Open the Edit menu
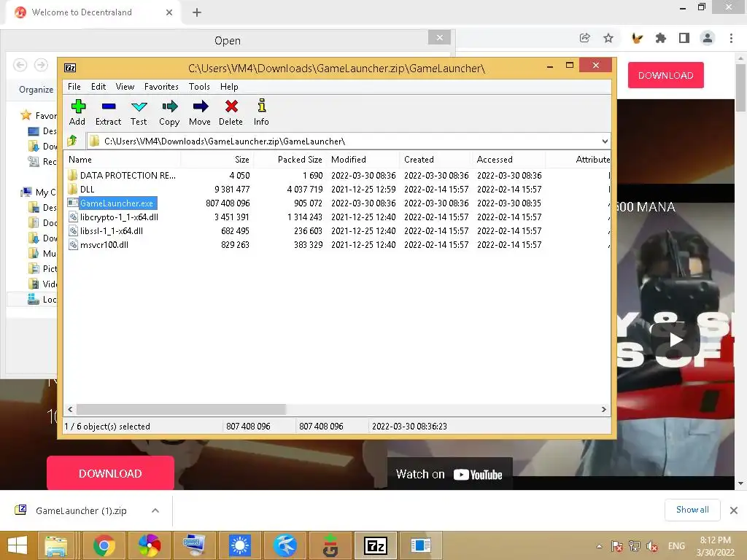This screenshot has height=560, width=747. [98, 87]
